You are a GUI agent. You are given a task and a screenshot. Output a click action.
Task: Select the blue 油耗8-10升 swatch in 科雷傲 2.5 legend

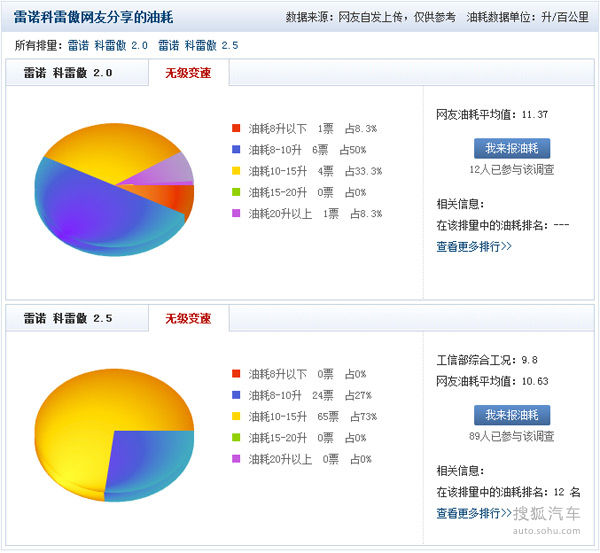(236, 395)
